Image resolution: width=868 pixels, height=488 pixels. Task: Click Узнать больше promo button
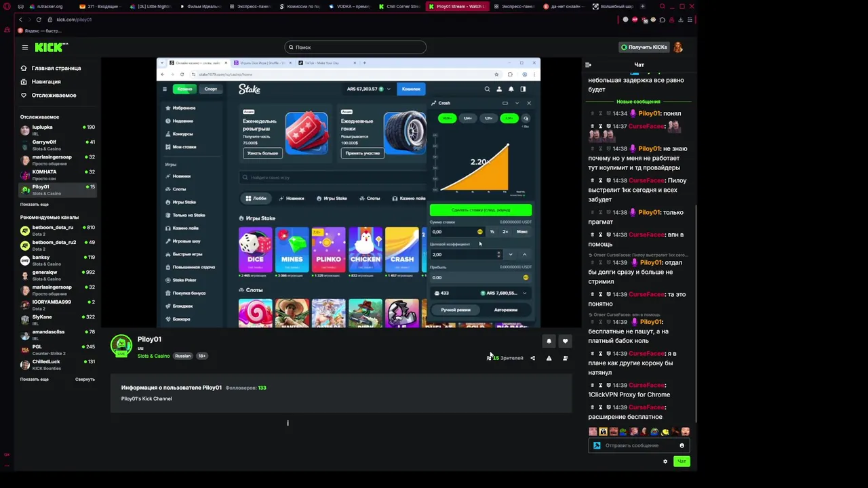pos(262,153)
